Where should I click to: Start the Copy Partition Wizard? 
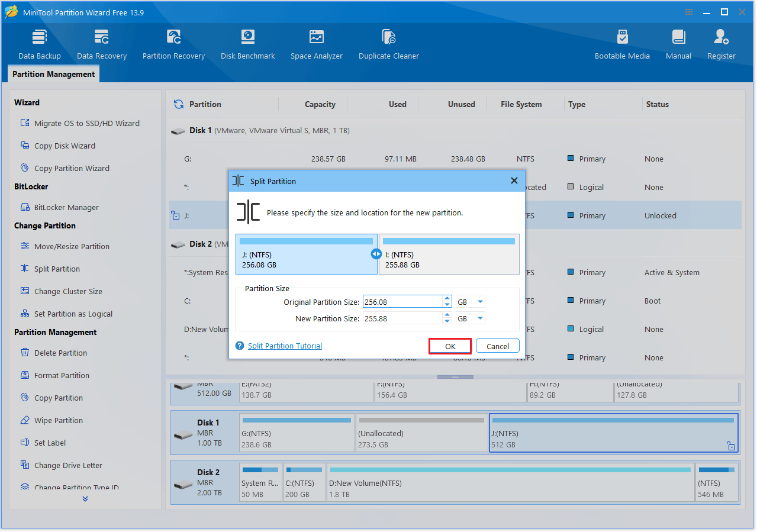tap(65, 168)
